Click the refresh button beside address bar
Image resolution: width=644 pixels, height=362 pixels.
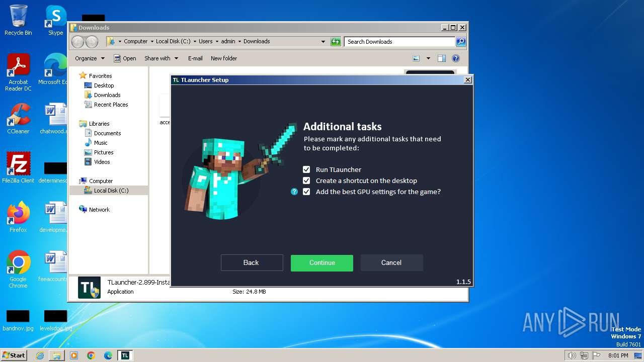pos(336,42)
